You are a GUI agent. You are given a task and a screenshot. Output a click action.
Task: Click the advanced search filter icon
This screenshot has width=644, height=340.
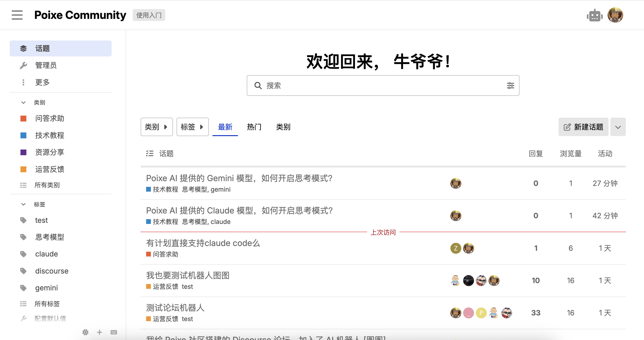tap(510, 86)
